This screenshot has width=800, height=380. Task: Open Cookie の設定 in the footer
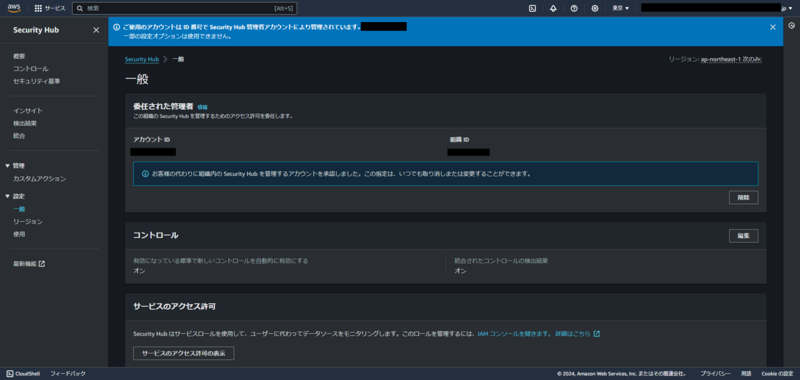coord(777,374)
